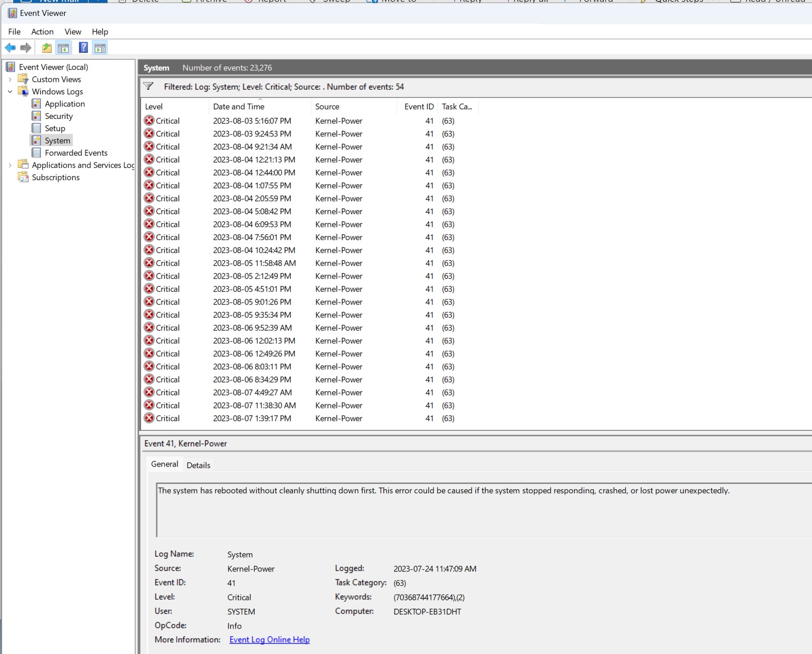Open the Help menu

click(x=100, y=31)
